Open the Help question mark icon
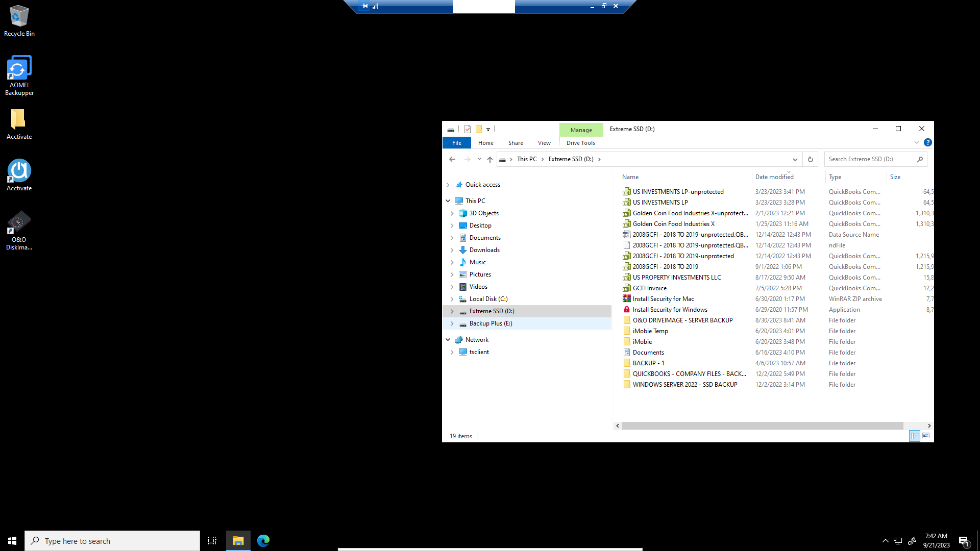Screen dimensions: 980x551 point(928,142)
